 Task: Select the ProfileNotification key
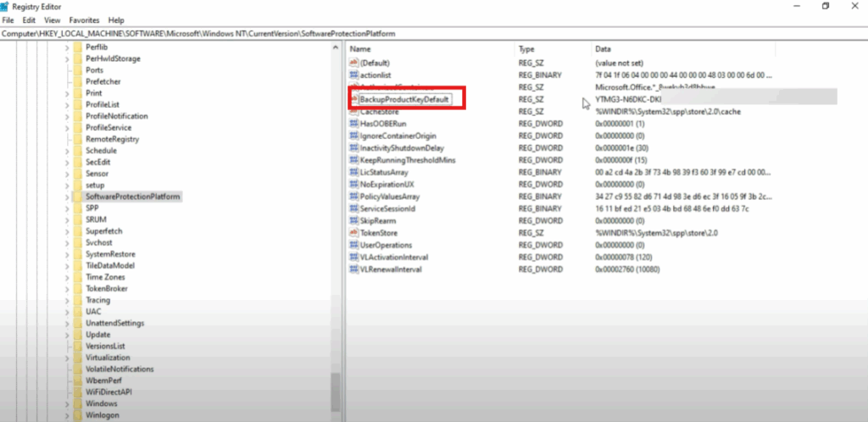pyautogui.click(x=116, y=116)
